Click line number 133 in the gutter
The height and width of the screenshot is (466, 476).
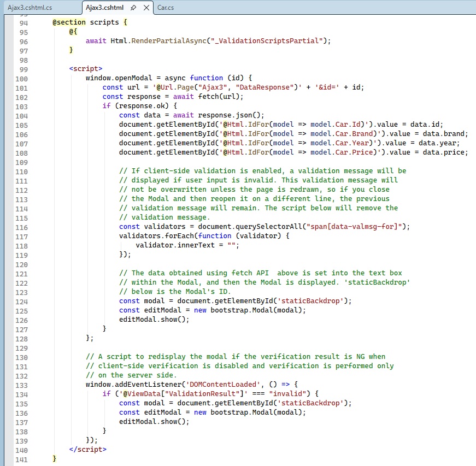(21, 385)
